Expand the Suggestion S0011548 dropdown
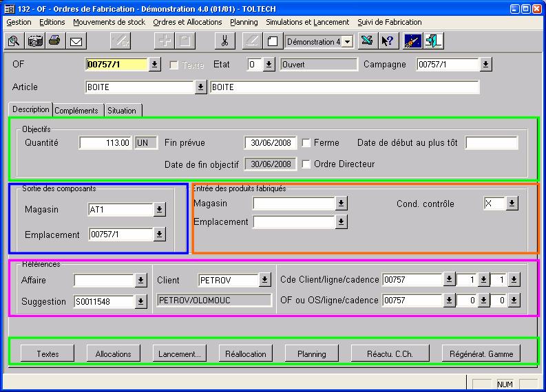Image resolution: width=546 pixels, height=392 pixels. coord(140,301)
